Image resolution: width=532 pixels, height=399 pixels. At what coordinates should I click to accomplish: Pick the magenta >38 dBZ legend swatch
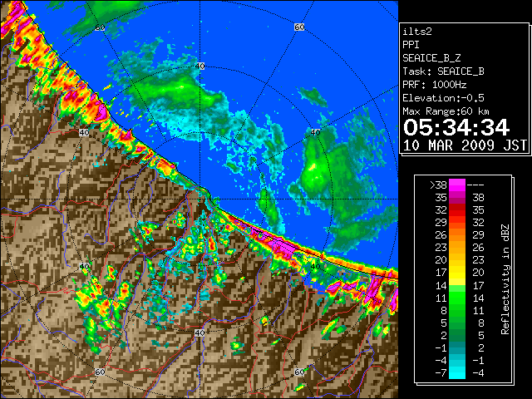pyautogui.click(x=457, y=185)
